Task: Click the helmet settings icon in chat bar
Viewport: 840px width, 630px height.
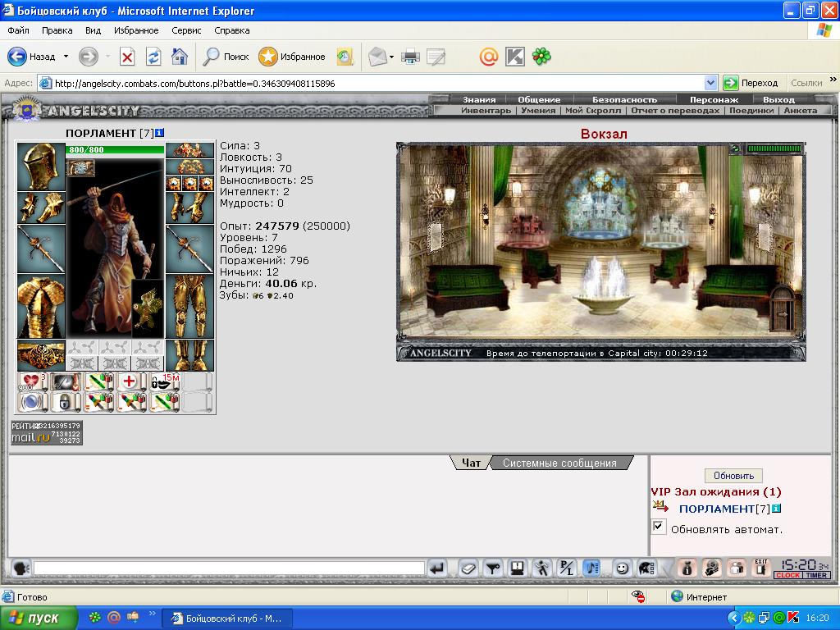Action: tap(646, 568)
